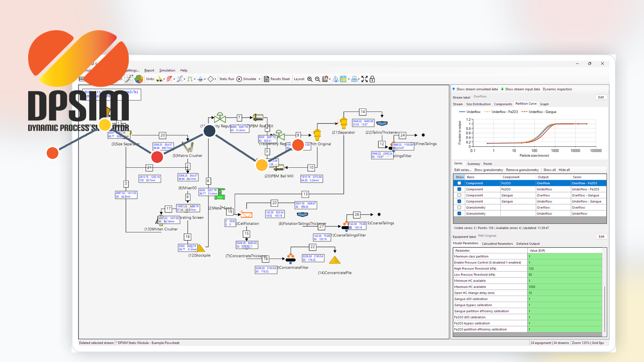The width and height of the screenshot is (644, 362).
Task: Open the diamond shape units dropdown arrow
Action: pyautogui.click(x=215, y=79)
